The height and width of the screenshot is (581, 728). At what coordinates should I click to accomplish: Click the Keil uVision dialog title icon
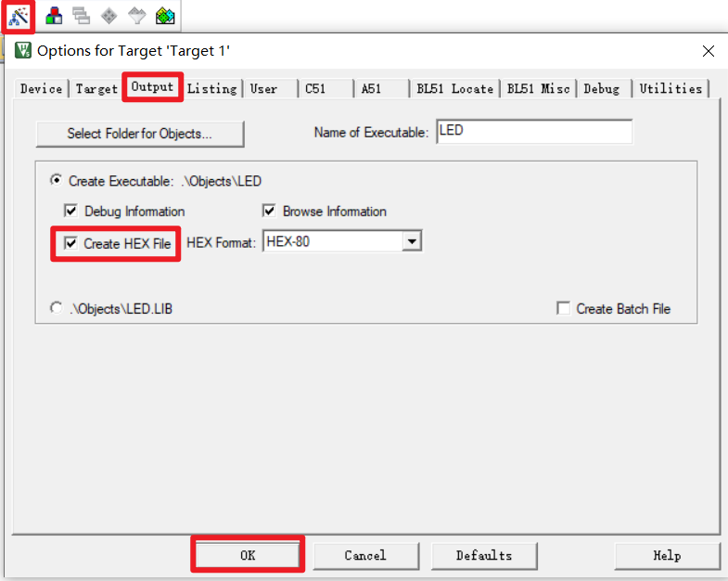coord(23,50)
